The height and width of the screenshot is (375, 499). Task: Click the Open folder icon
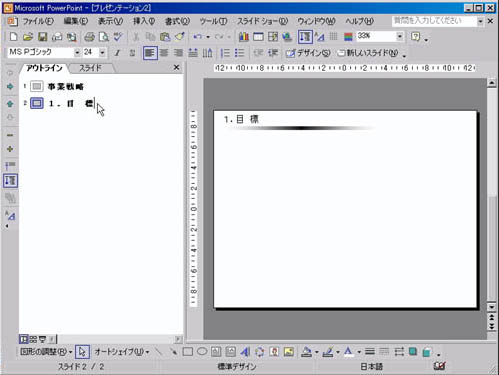(x=28, y=37)
